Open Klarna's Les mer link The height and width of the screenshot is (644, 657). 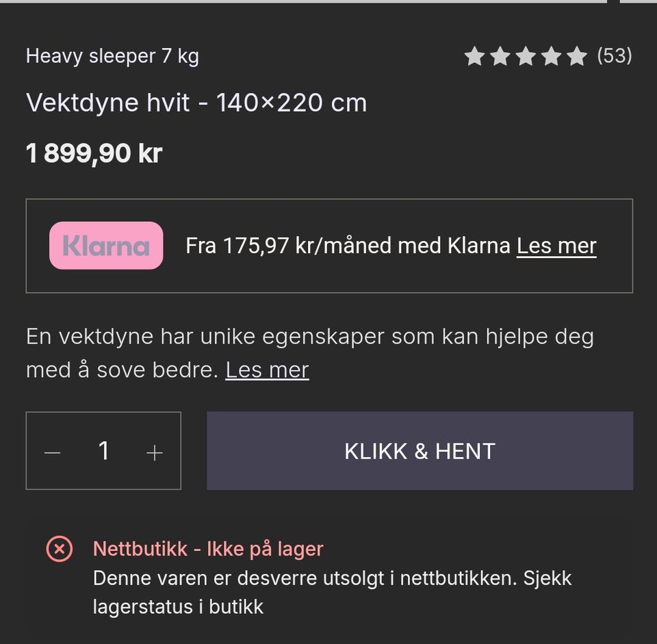556,246
